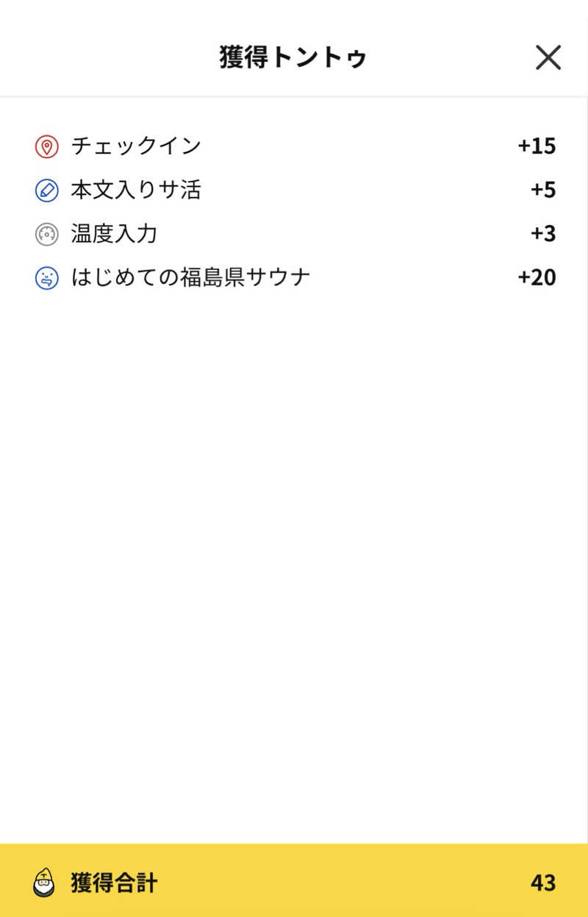
Task: Click the gray temperature gauge icon
Action: tap(46, 234)
